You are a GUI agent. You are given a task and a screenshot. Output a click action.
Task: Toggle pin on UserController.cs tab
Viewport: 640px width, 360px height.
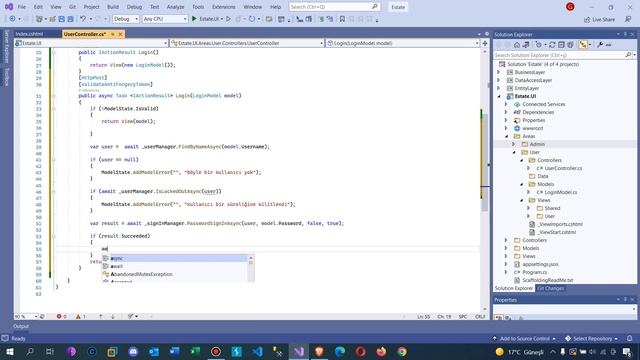click(113, 34)
